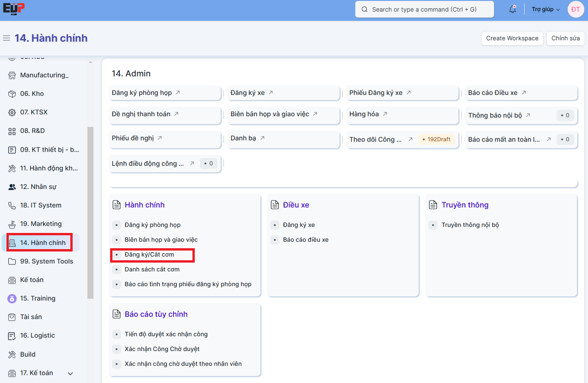
Task: Click the 06. Kho box icon
Action: (12, 94)
